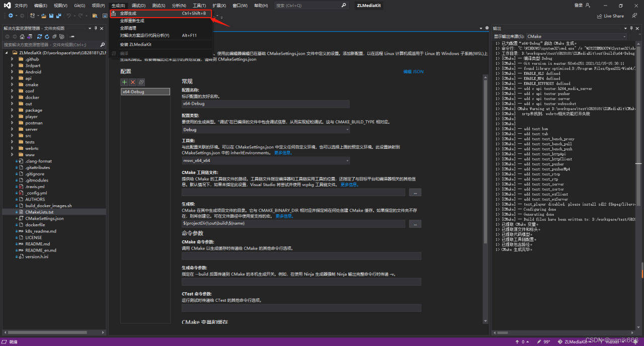Expand the server folder
Image resolution: width=644 pixels, height=346 pixels.
13,129
